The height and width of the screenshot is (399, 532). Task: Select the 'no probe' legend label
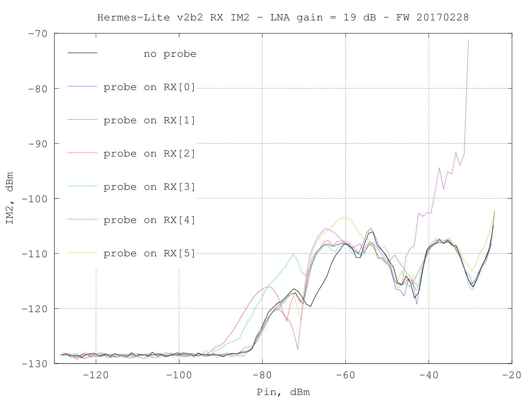(170, 54)
